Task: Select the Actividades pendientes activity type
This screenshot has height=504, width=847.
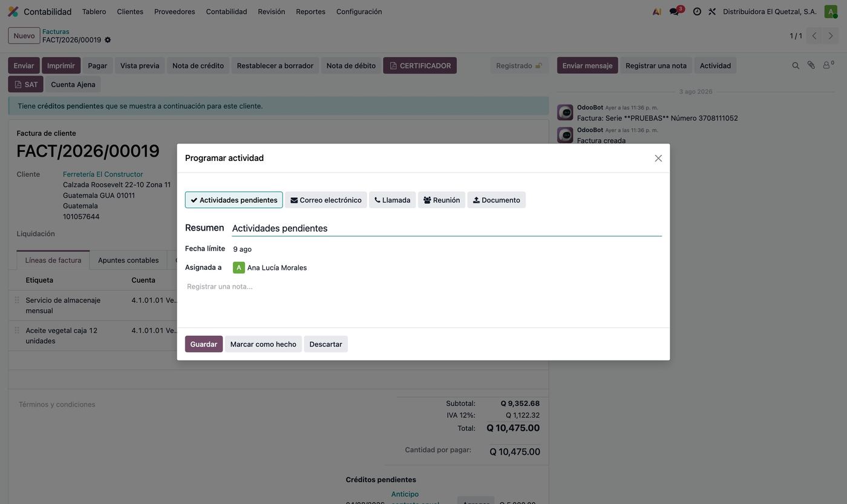Action: click(234, 200)
